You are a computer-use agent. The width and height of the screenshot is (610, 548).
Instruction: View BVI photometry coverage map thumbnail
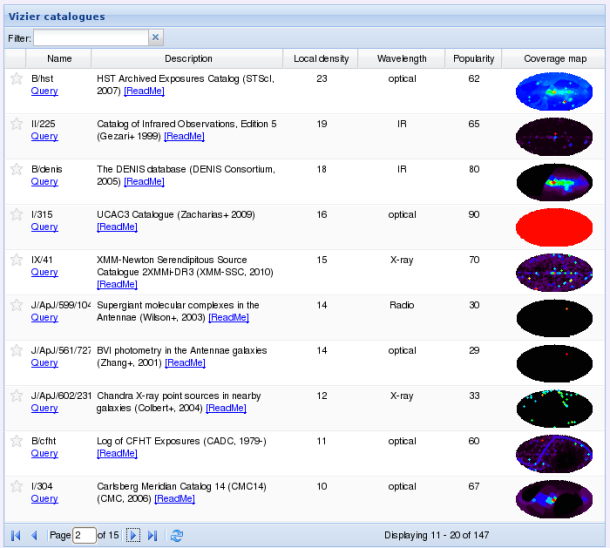coord(554,363)
